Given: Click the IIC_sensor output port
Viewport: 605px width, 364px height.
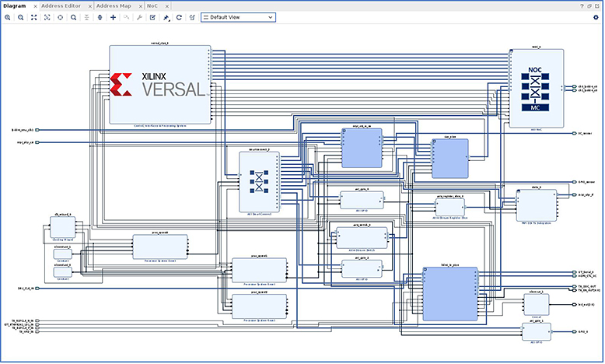Looking at the screenshot, I should 575,134.
